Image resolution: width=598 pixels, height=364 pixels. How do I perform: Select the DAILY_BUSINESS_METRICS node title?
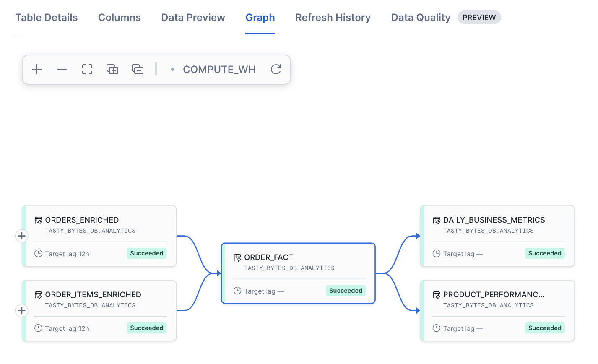[x=494, y=220]
